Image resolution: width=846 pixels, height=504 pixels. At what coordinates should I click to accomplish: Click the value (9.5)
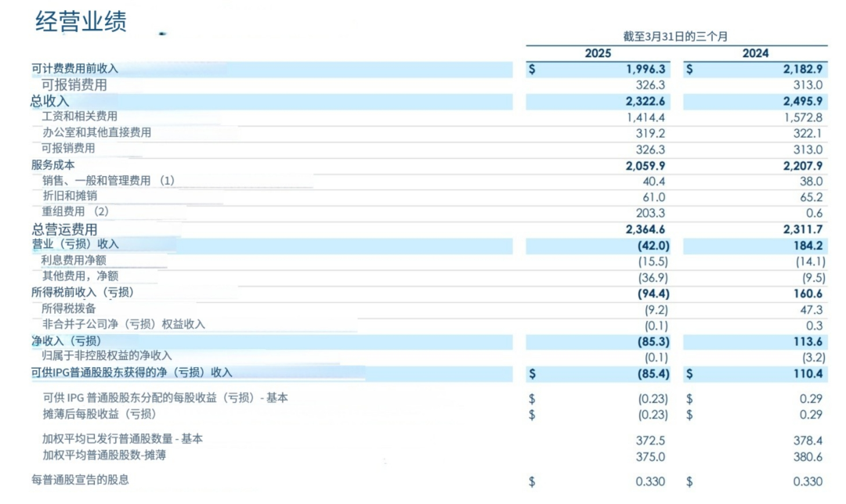[x=814, y=278]
